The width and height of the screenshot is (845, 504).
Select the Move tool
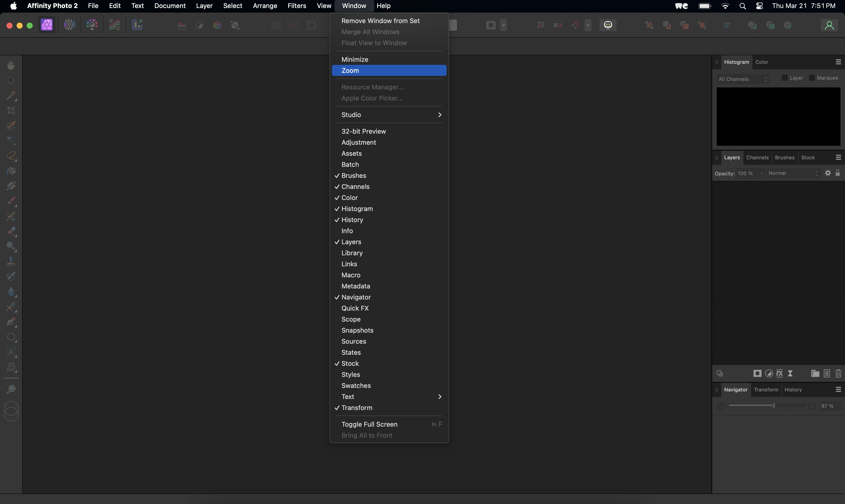(11, 80)
